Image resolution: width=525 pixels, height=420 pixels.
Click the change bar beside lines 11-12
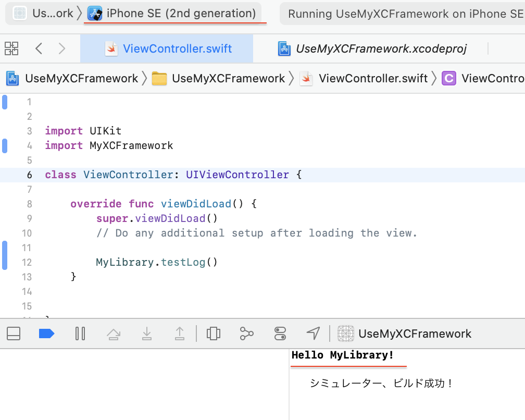[5, 255]
